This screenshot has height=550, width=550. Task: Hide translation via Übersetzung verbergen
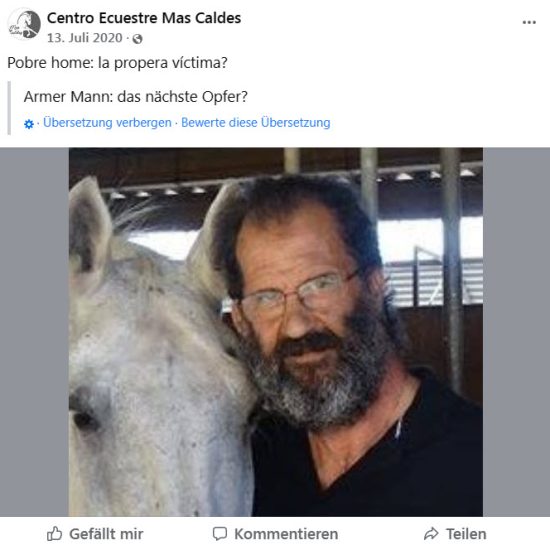click(x=107, y=123)
